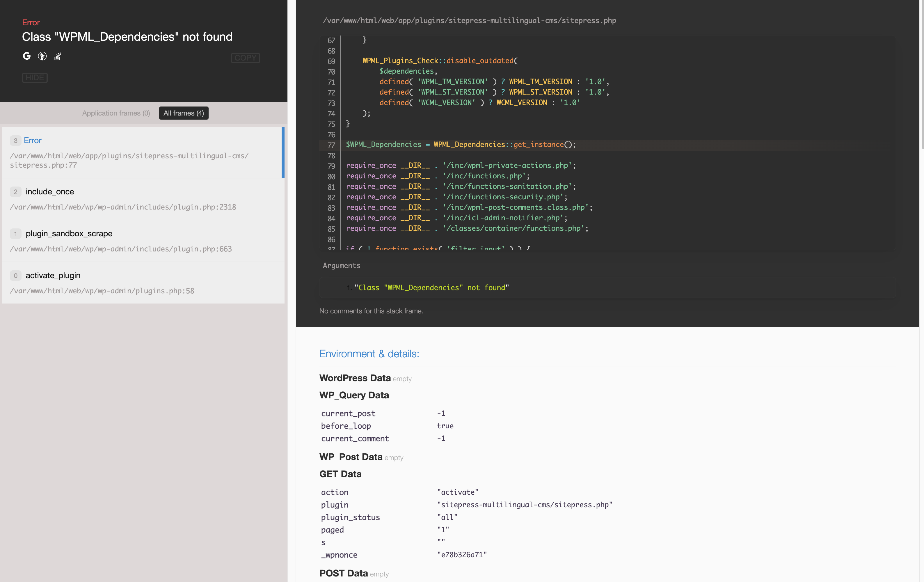Click the page vertical scrollbar thumb

pos(922,75)
